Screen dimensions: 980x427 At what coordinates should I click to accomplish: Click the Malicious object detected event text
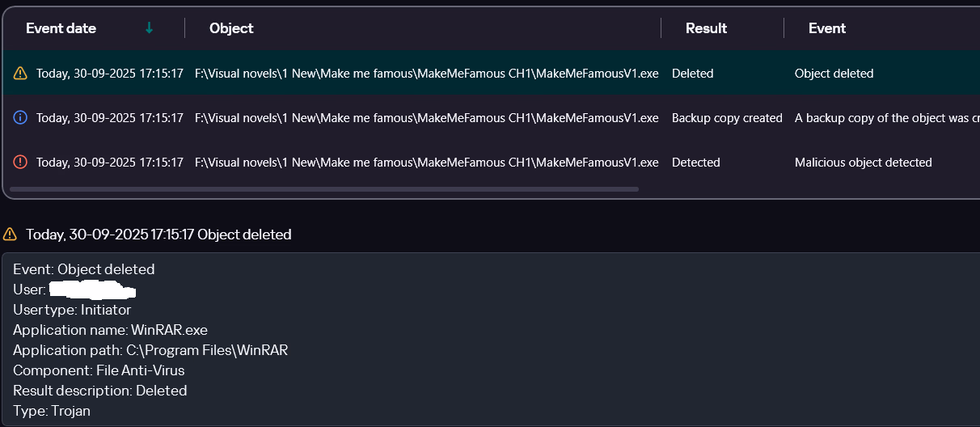pyautogui.click(x=863, y=163)
